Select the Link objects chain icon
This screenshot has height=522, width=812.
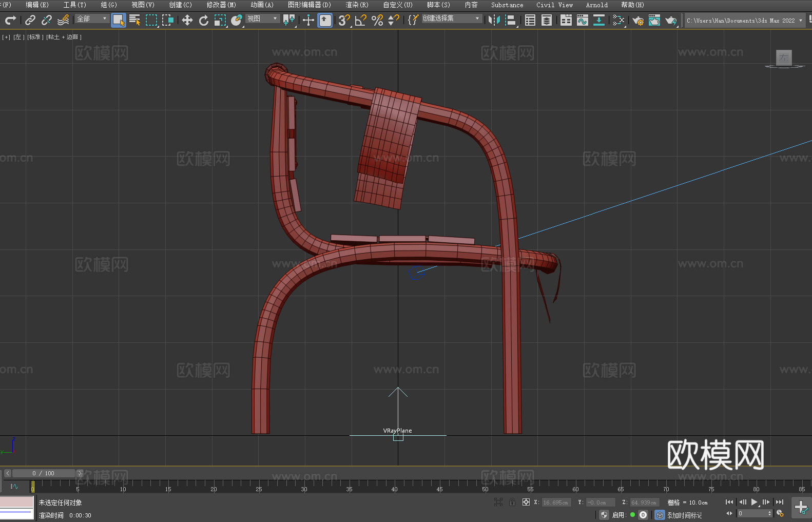(x=30, y=20)
